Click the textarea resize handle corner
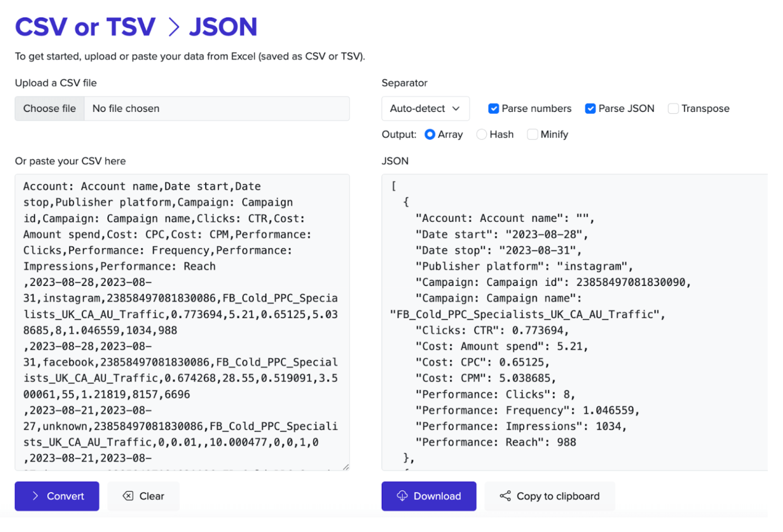Viewport: 783px width, 532px height. point(346,467)
